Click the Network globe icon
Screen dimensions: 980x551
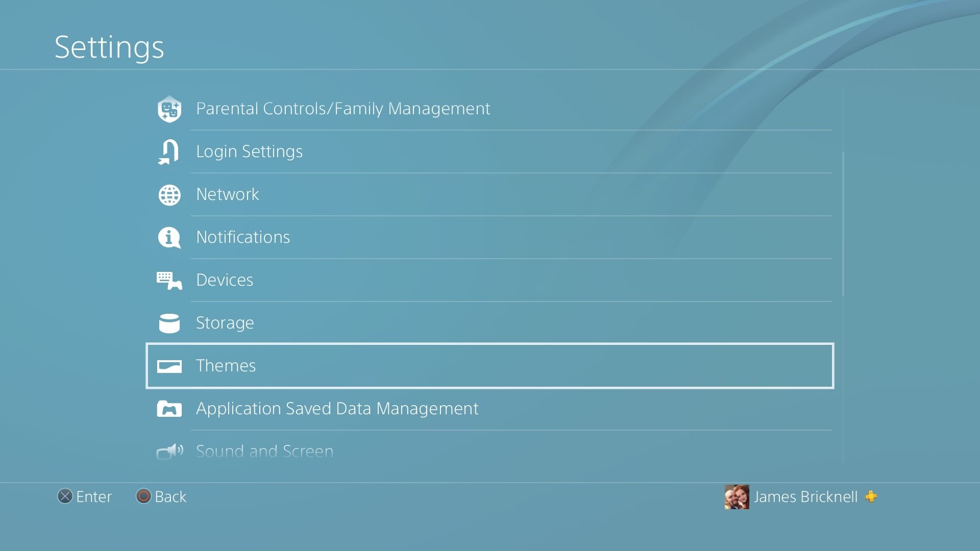point(169,195)
